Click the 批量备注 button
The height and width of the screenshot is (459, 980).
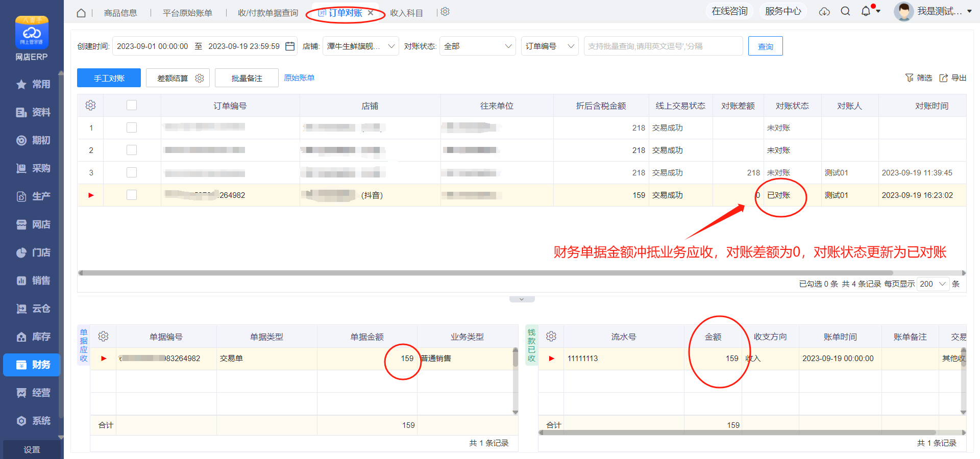tap(247, 78)
